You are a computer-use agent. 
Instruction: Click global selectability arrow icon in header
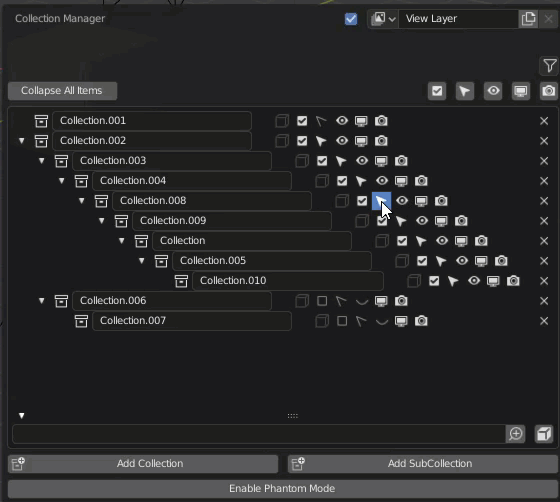pos(465,91)
